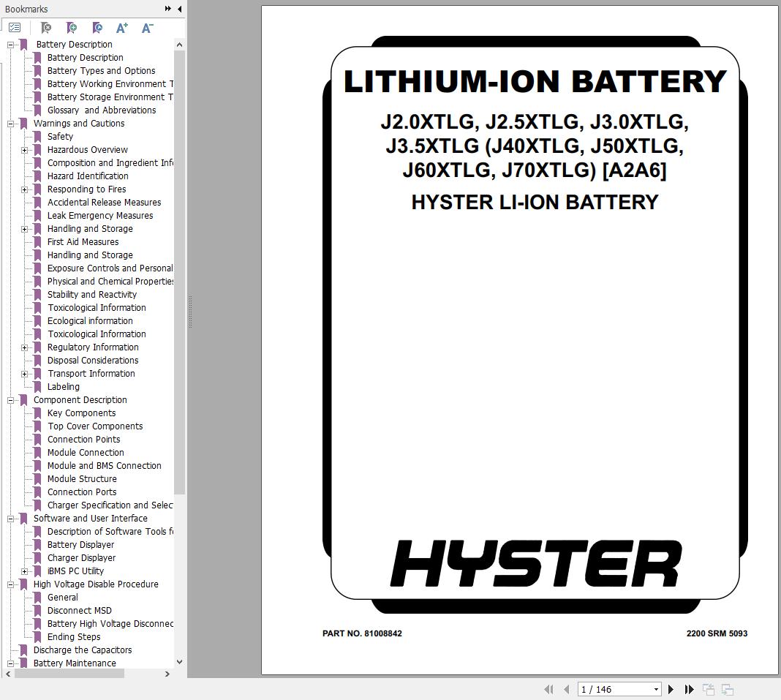Click the delete bookmark icon
781x700 pixels.
coord(45,28)
